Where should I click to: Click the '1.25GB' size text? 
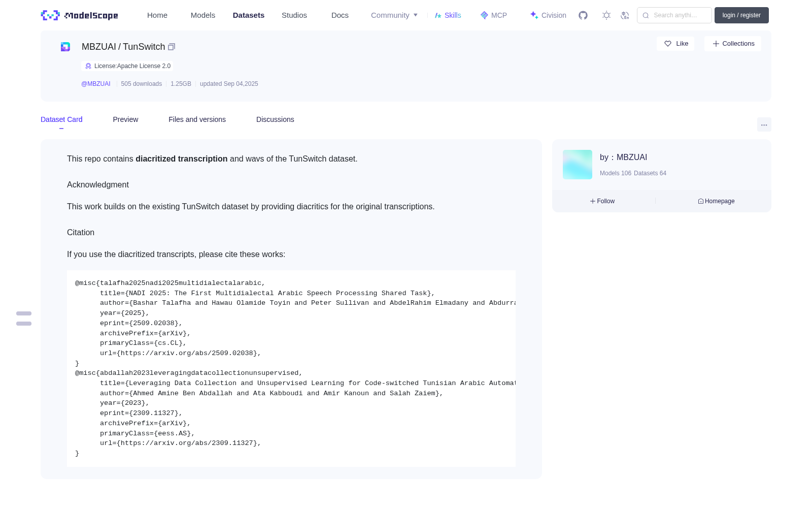click(x=181, y=84)
